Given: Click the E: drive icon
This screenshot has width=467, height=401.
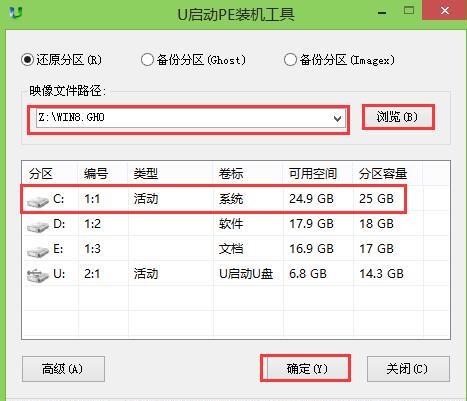Looking at the screenshot, I should (37, 251).
